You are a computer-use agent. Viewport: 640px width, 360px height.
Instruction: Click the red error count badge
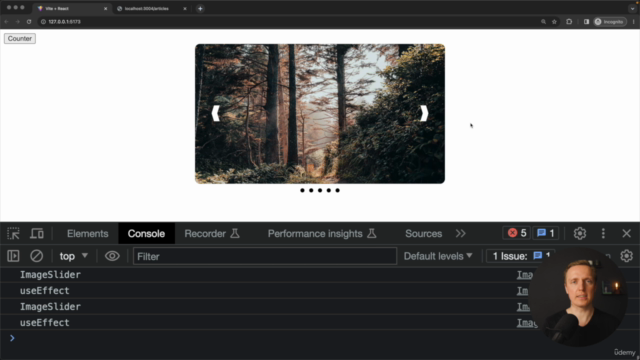pos(516,233)
